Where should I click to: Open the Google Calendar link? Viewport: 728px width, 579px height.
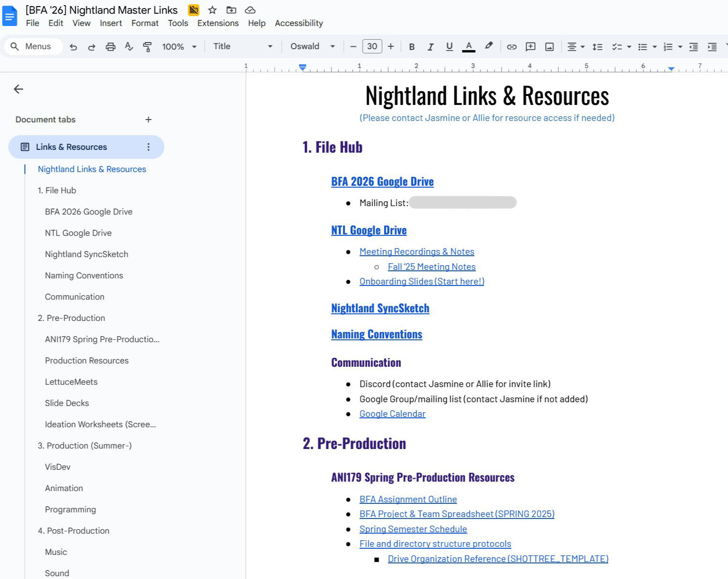[392, 414]
